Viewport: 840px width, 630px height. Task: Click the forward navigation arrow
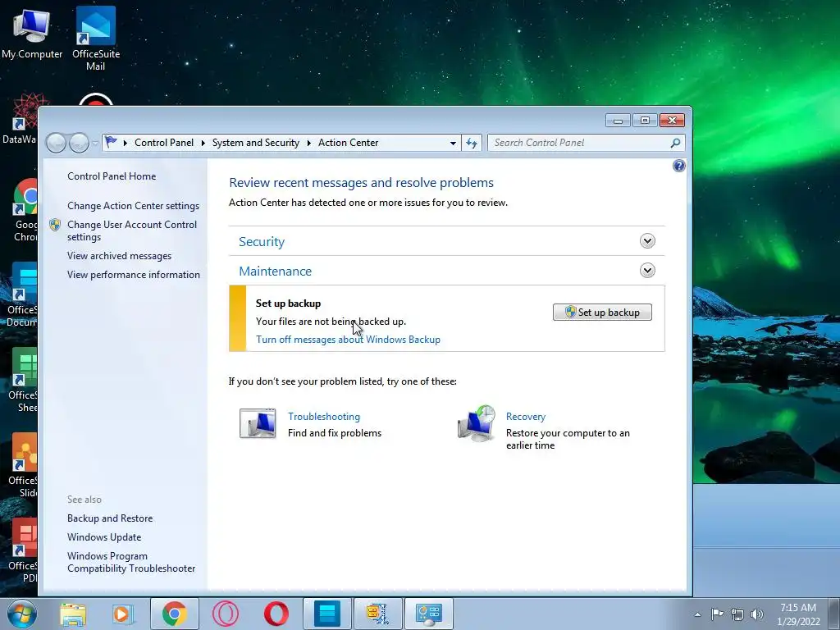[79, 143]
